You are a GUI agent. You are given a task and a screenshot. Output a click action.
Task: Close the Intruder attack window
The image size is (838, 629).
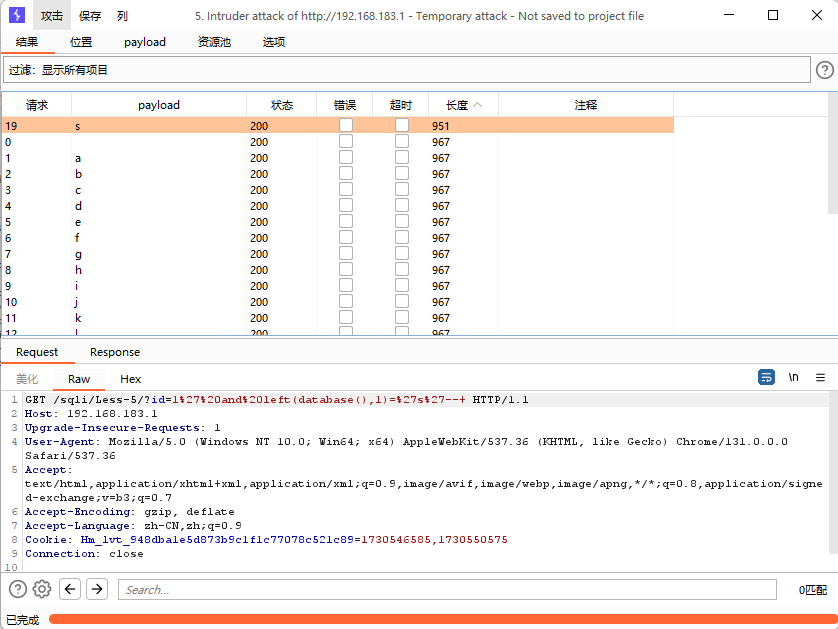tap(817, 15)
